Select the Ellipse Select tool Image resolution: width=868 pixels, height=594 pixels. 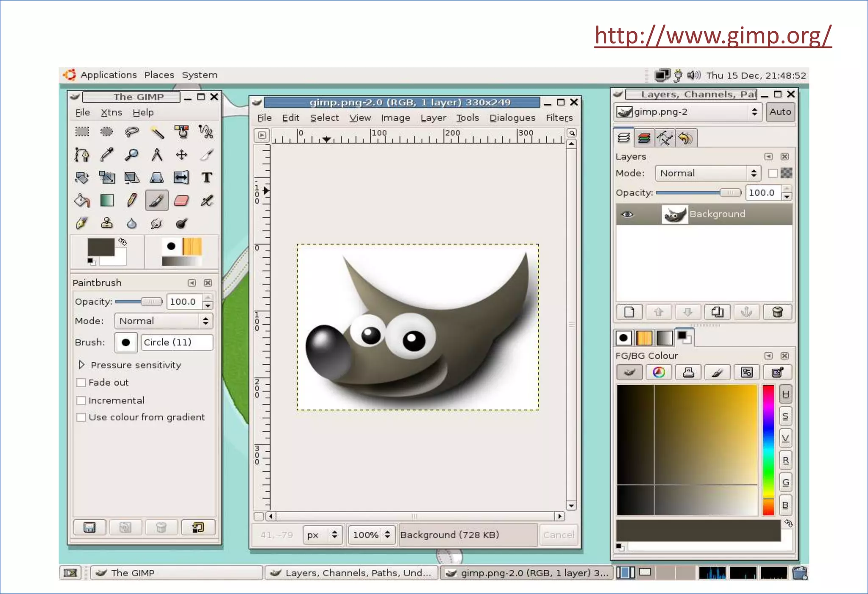[x=107, y=132]
